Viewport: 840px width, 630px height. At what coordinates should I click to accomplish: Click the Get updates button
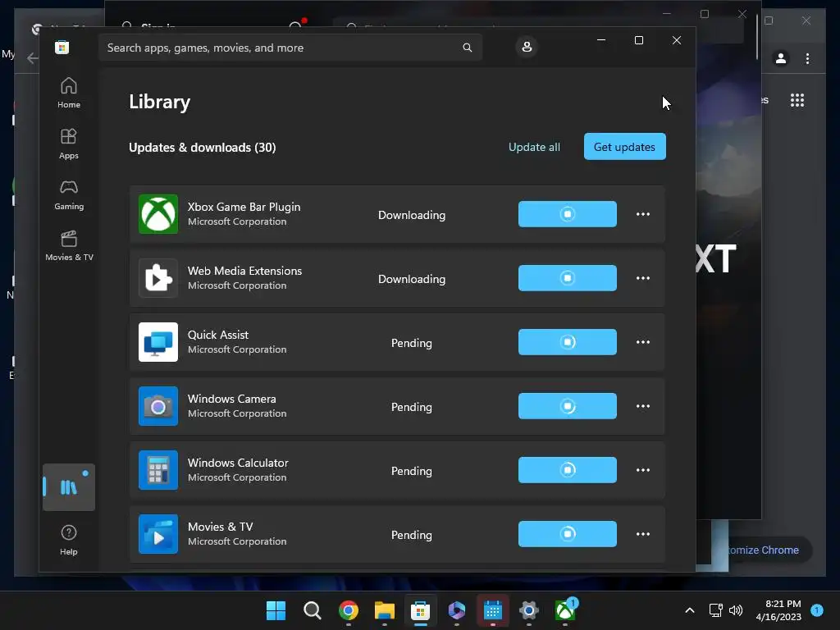[624, 146]
